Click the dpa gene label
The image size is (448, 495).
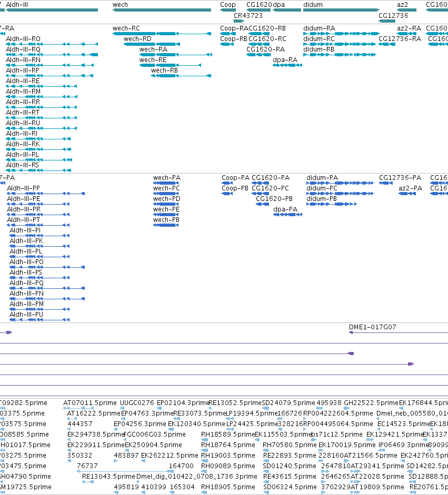click(279, 5)
